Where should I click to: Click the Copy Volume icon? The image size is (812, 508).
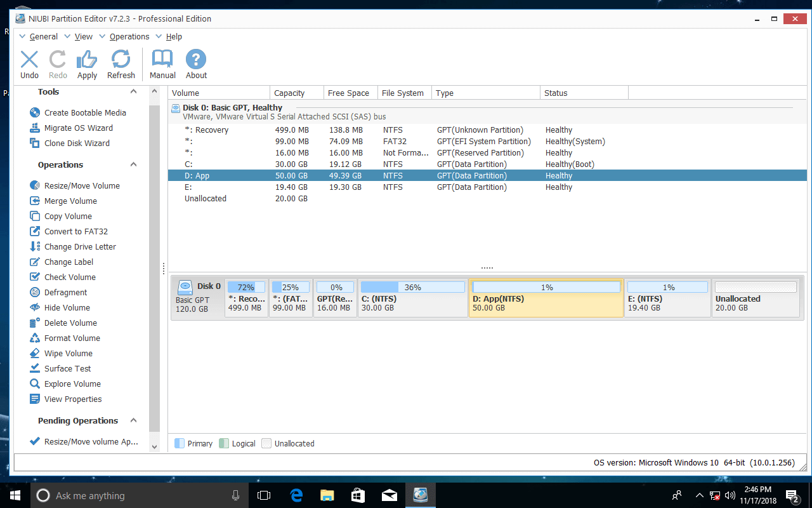click(35, 216)
